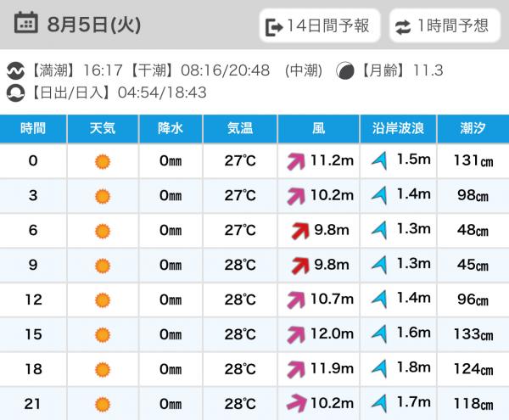Screen dimensions: 509x420
Task: Click the 8月5日(火) date label
Action: [x=94, y=25]
